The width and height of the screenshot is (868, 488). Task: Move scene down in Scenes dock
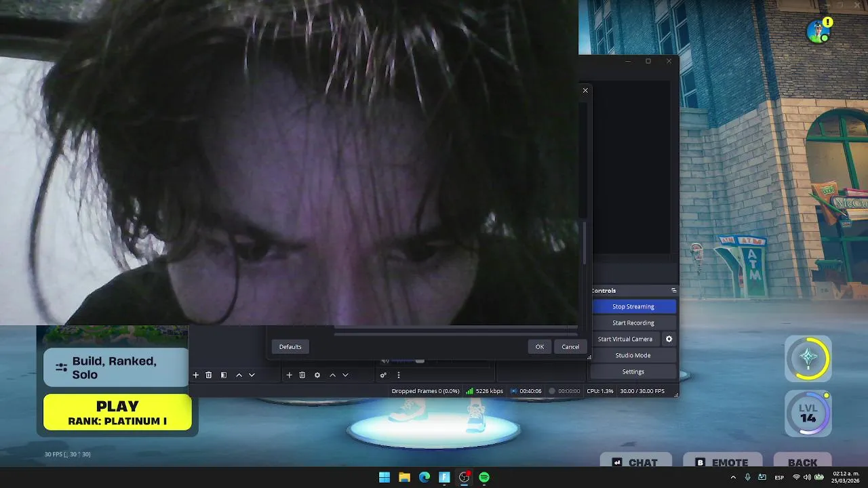tap(252, 375)
